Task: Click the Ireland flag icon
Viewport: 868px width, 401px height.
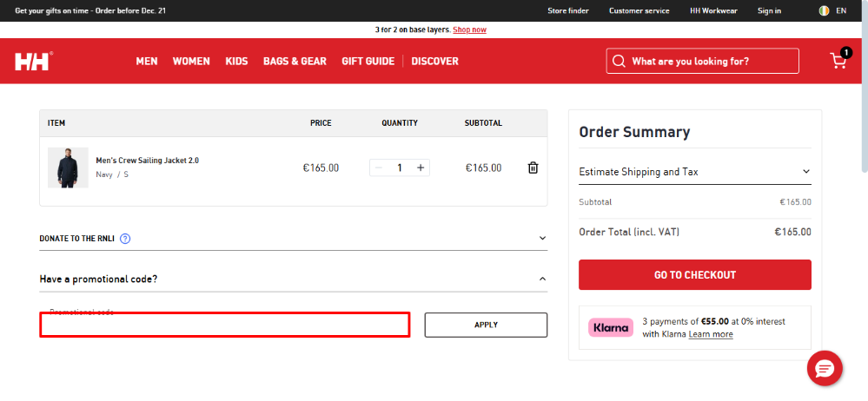Action: tap(824, 10)
